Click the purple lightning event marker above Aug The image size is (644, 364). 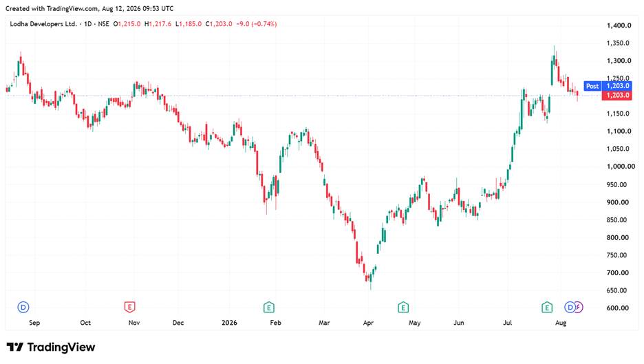[579, 307]
